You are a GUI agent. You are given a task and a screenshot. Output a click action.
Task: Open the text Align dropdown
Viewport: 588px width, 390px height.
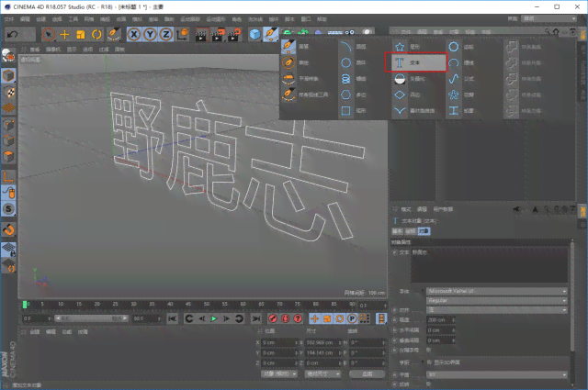pyautogui.click(x=497, y=310)
